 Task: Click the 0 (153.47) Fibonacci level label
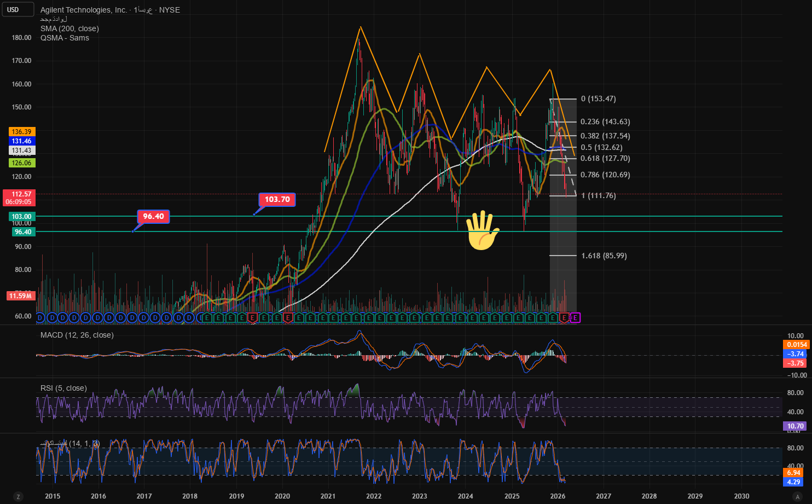click(x=598, y=99)
